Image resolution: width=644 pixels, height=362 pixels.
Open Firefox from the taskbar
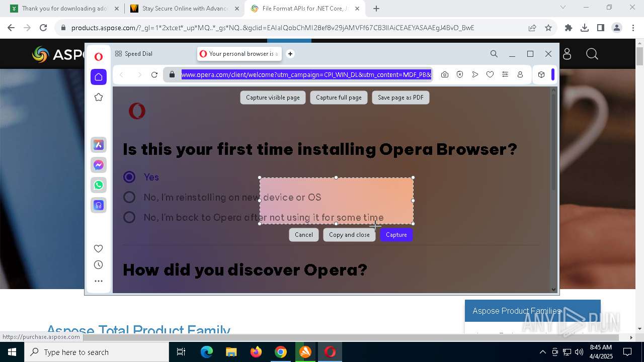(x=256, y=352)
